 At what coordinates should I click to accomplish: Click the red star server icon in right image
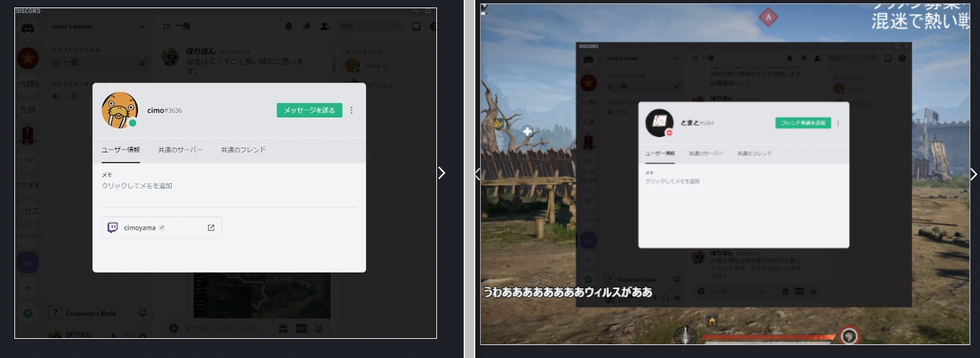[587, 83]
